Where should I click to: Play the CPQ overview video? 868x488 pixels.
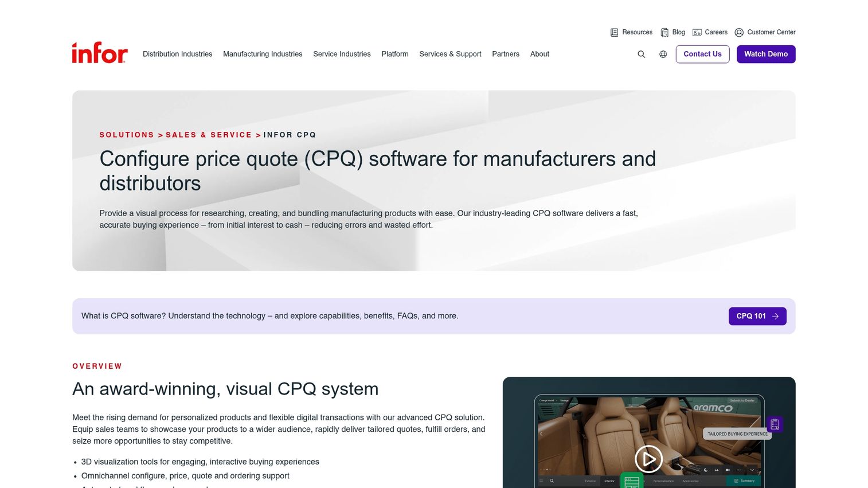(x=648, y=459)
